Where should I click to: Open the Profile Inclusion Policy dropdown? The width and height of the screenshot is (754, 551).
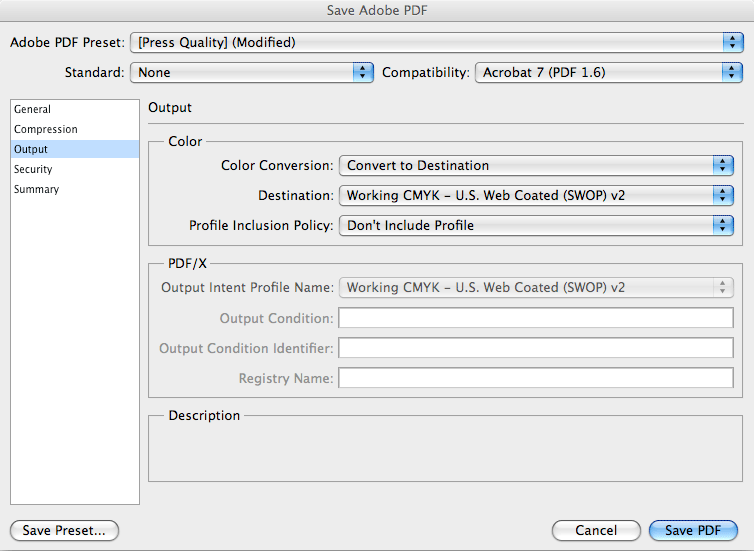(x=536, y=225)
